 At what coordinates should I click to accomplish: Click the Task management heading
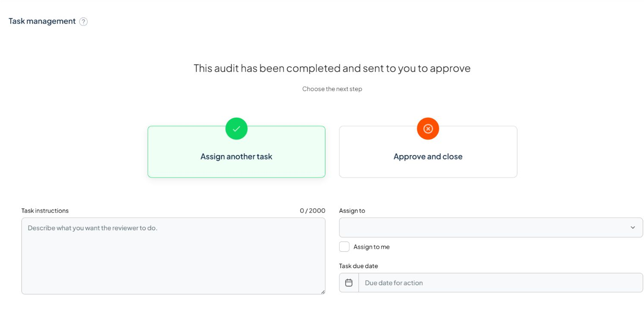pos(42,21)
